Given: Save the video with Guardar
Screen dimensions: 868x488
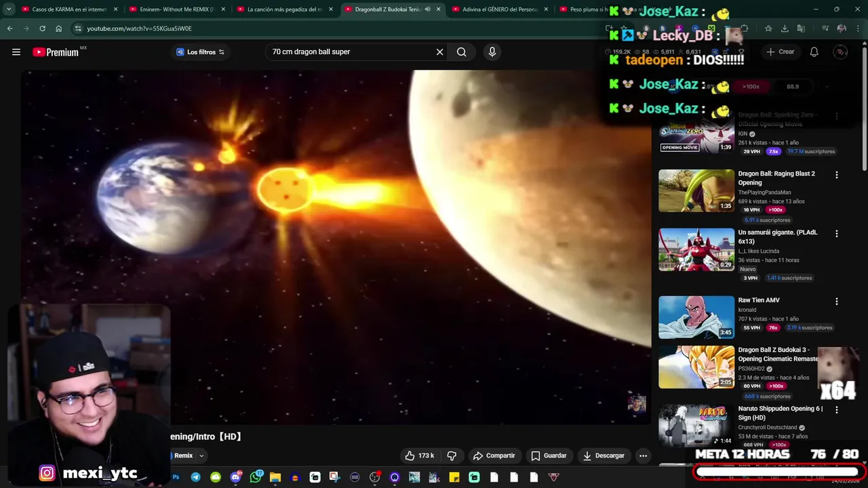Looking at the screenshot, I should point(549,455).
